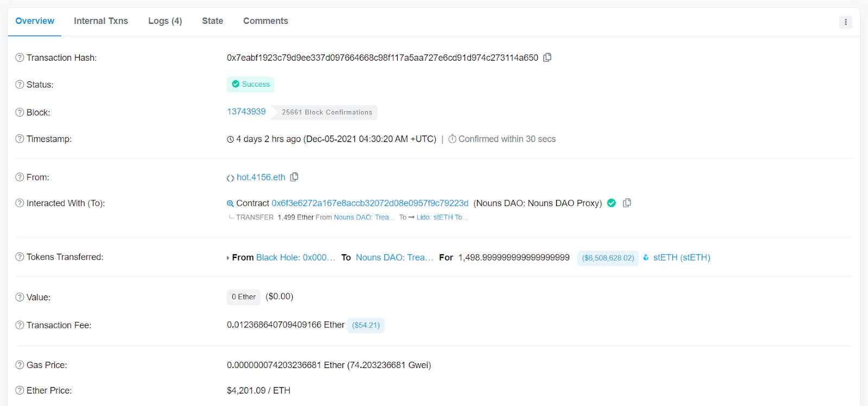Select the State tab
868x406 pixels.
(x=212, y=21)
